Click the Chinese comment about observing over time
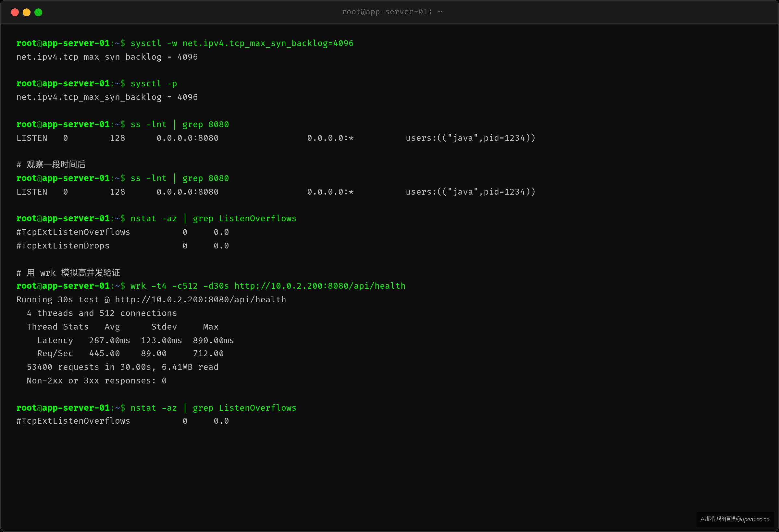 [51, 164]
